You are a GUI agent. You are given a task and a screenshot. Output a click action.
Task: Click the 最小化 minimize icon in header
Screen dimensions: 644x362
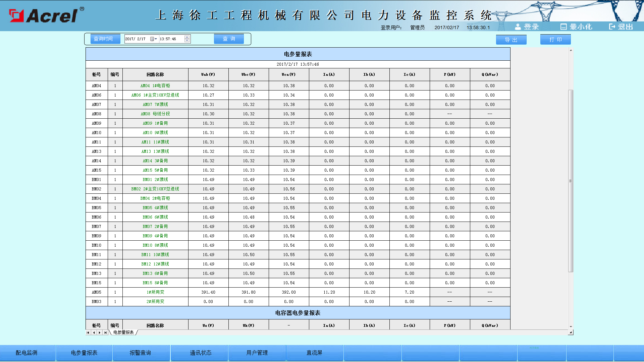click(563, 27)
